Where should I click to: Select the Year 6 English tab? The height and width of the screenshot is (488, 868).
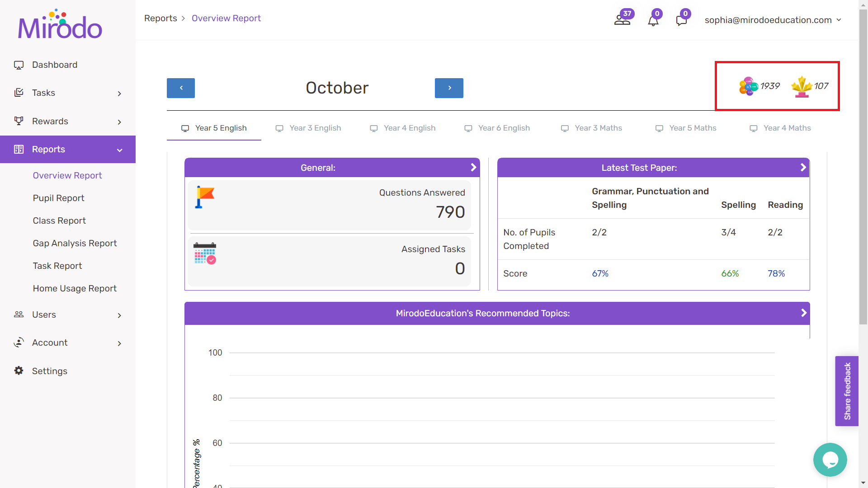[x=497, y=128]
